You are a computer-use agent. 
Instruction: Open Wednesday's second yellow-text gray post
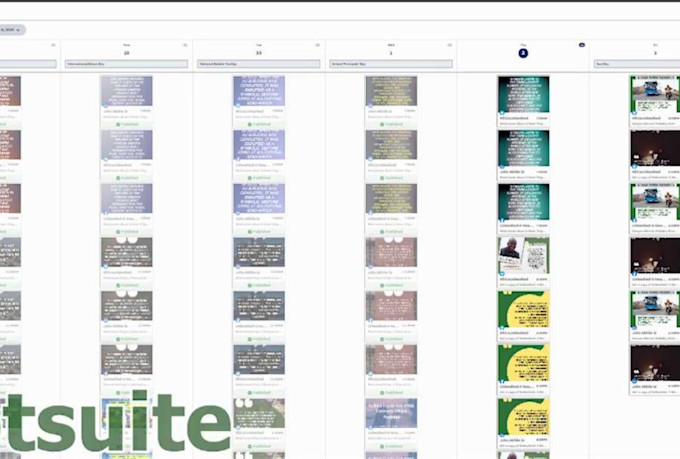(391, 155)
